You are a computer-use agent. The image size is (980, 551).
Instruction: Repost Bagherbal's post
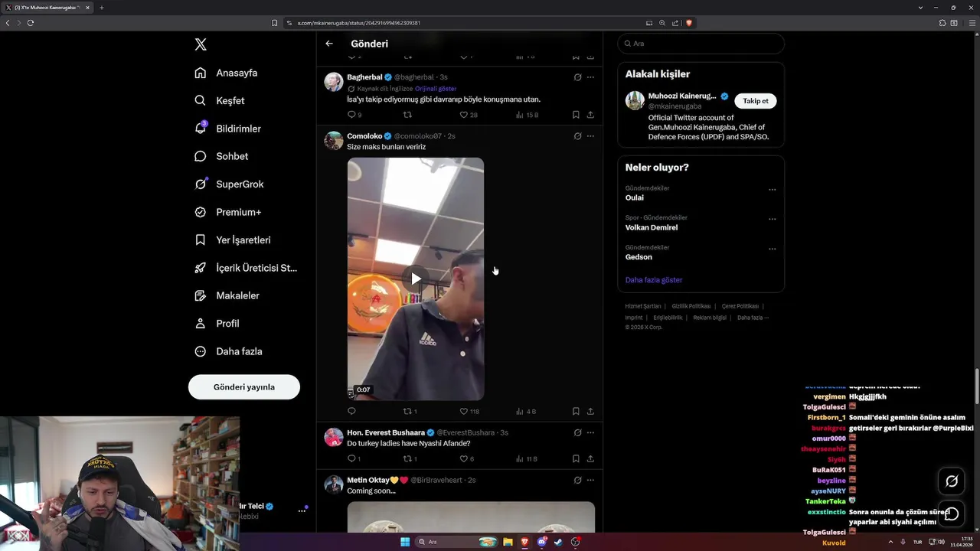(407, 115)
